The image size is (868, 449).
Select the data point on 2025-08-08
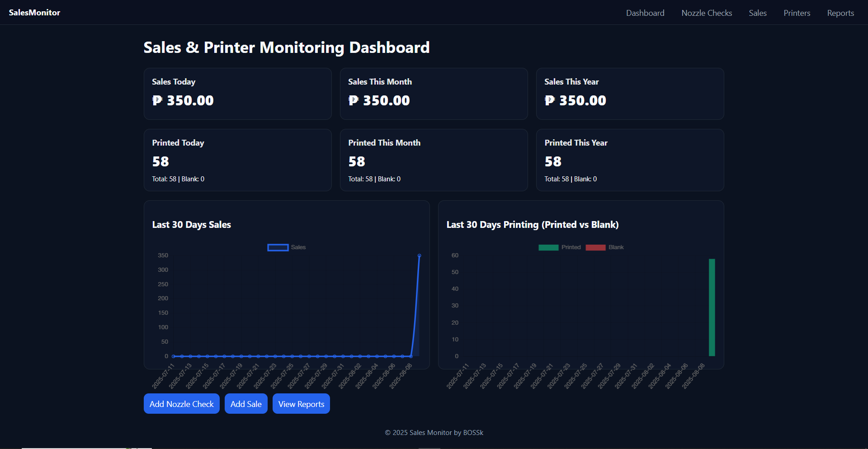[x=419, y=255]
